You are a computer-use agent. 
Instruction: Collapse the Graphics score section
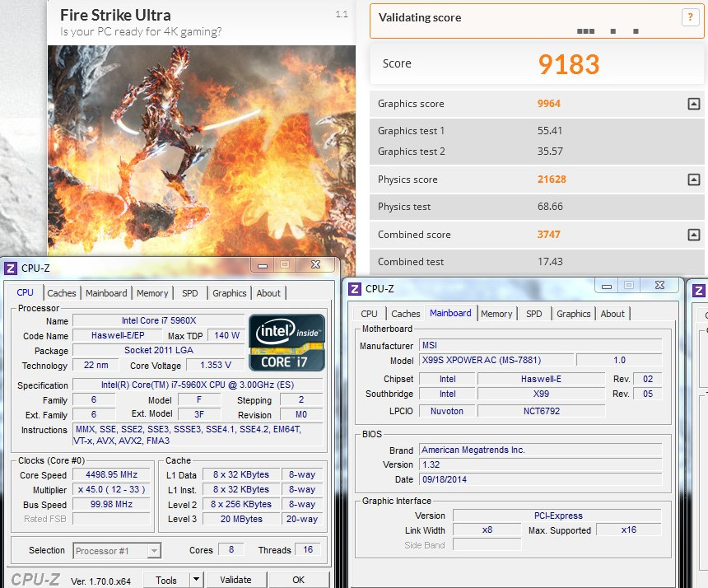point(693,104)
